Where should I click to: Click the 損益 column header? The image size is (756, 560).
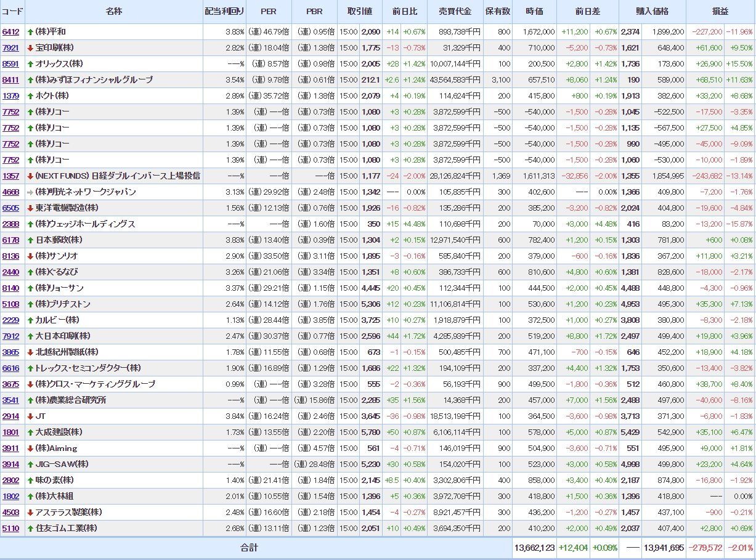720,12
